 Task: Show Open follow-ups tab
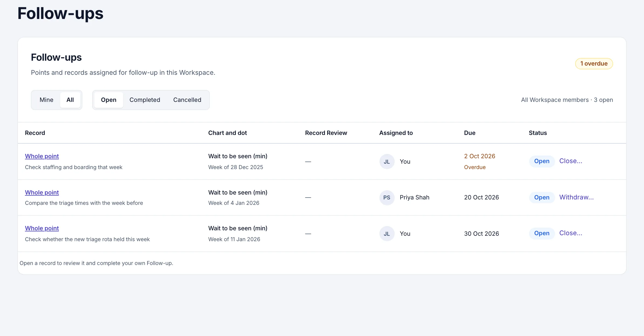point(109,100)
